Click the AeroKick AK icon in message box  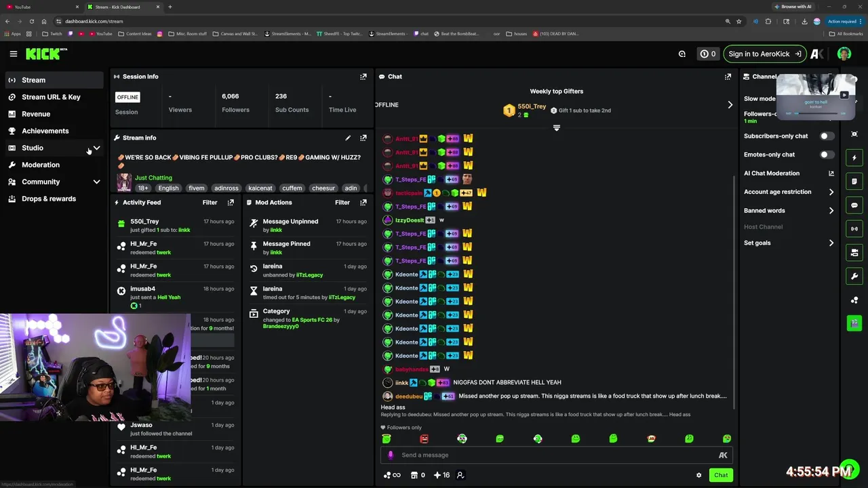click(723, 455)
